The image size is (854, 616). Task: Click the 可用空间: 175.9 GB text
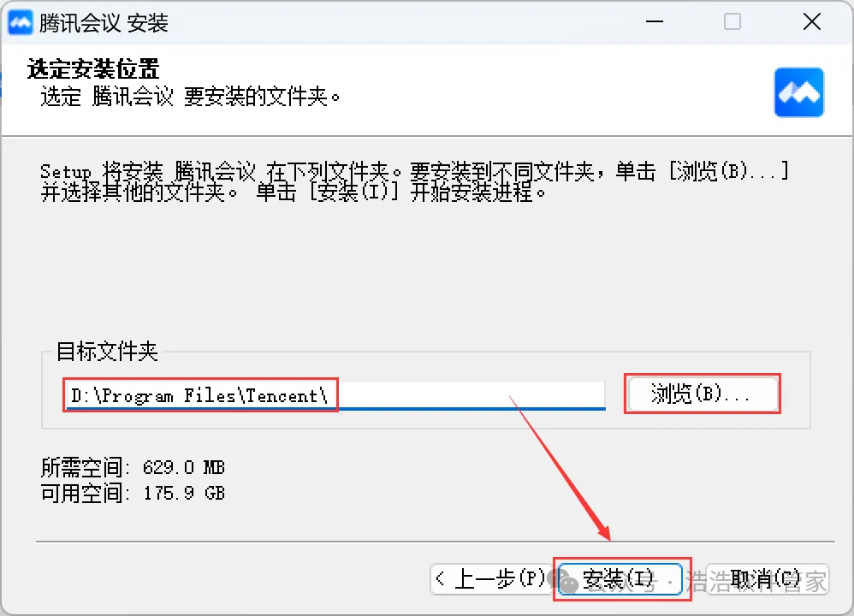[133, 493]
